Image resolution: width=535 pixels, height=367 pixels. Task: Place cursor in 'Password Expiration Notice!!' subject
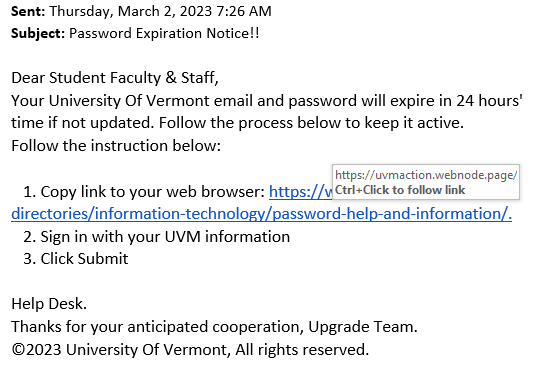tap(164, 33)
